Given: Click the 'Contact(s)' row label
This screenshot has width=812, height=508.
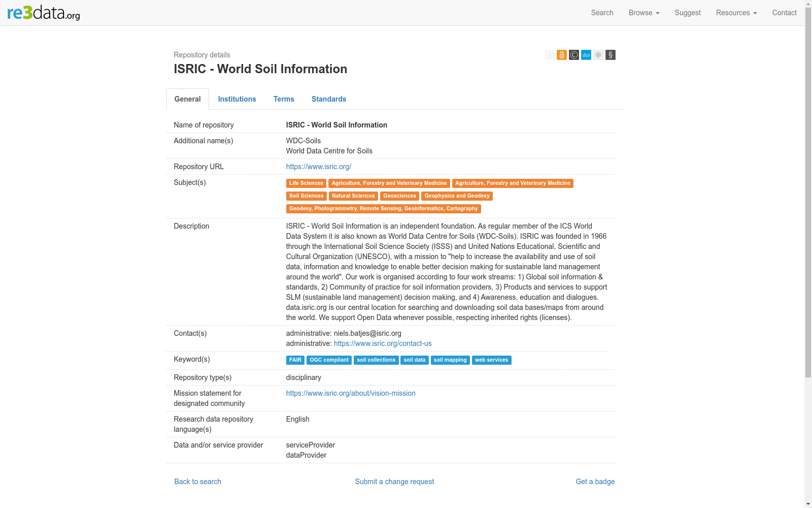Looking at the screenshot, I should tap(190, 333).
